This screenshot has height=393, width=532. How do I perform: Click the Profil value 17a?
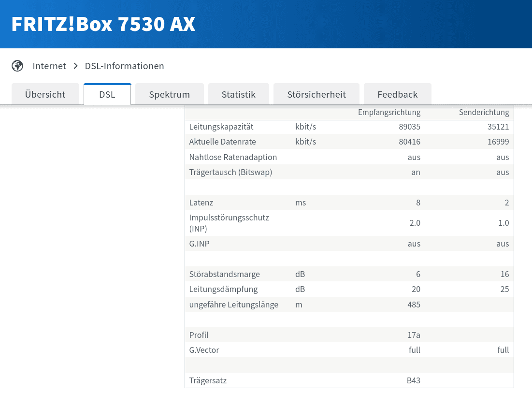(x=414, y=335)
